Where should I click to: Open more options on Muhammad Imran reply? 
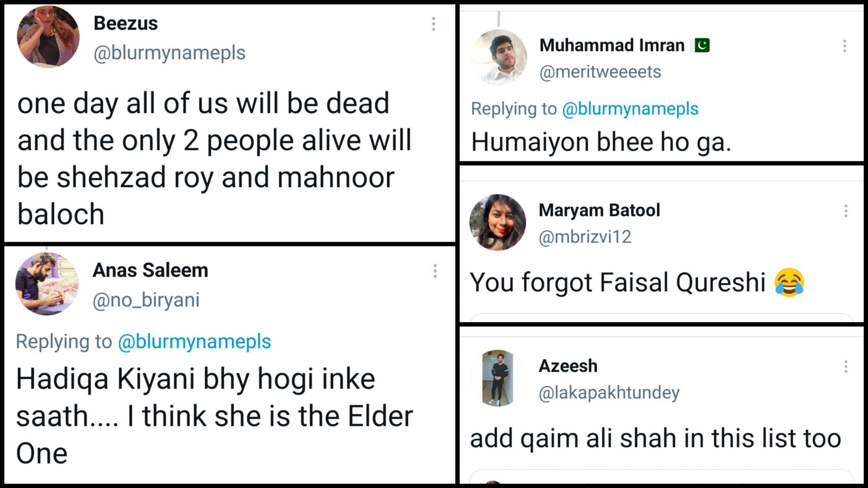pos(845,46)
